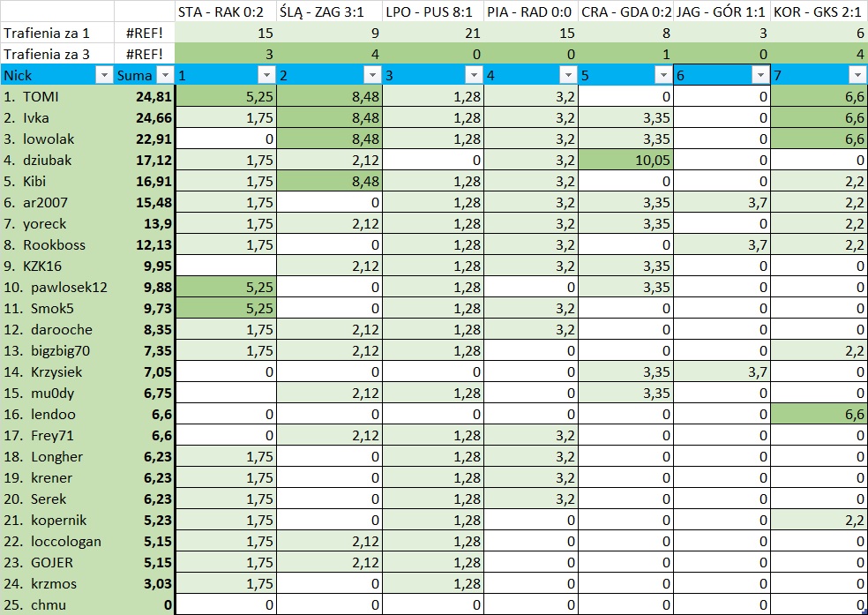The width and height of the screenshot is (868, 615).
Task: Select the empty column 1 cell for KZK16
Action: tap(225, 266)
